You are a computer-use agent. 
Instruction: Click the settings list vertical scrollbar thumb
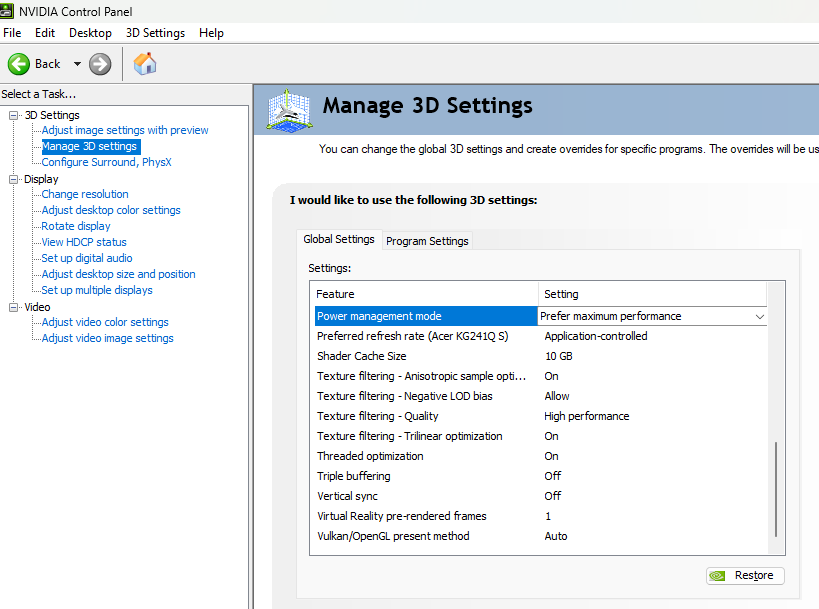[x=776, y=489]
